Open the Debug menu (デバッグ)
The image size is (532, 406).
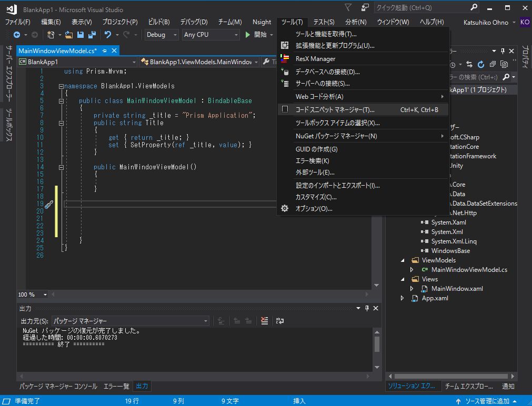pyautogui.click(x=194, y=22)
